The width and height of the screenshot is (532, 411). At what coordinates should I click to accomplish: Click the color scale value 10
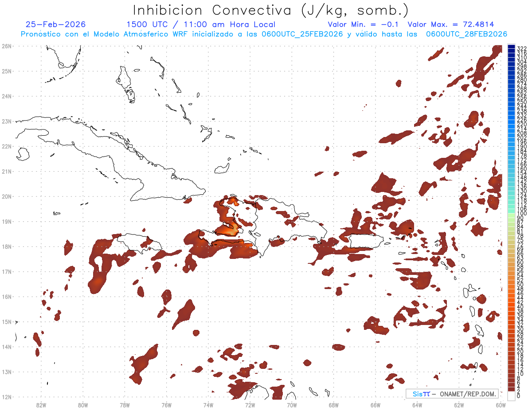pos(520,373)
